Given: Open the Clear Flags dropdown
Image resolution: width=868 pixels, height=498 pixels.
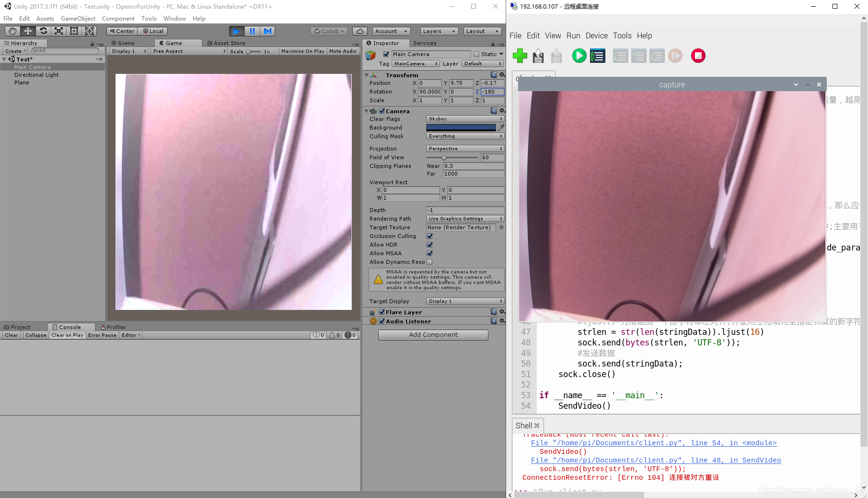Looking at the screenshot, I should [x=464, y=119].
